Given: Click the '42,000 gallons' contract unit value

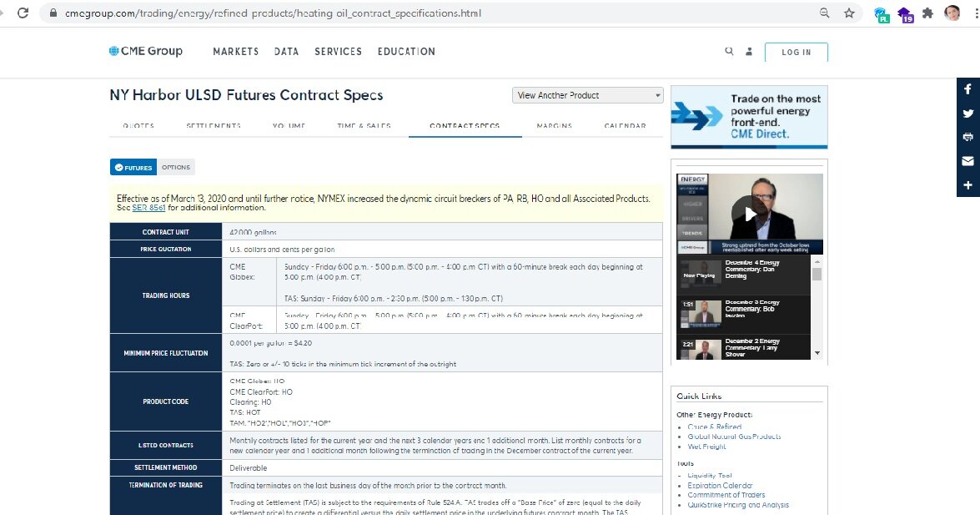Looking at the screenshot, I should coord(253,232).
